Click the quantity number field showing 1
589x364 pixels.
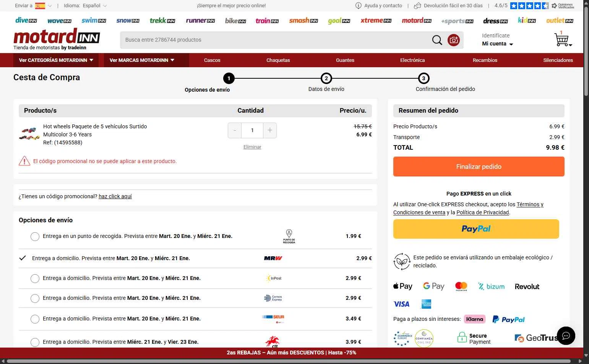point(252,131)
